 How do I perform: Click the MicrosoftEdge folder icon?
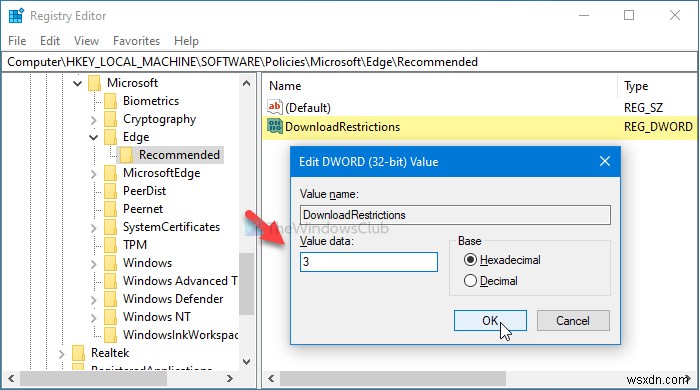pyautogui.click(x=111, y=173)
